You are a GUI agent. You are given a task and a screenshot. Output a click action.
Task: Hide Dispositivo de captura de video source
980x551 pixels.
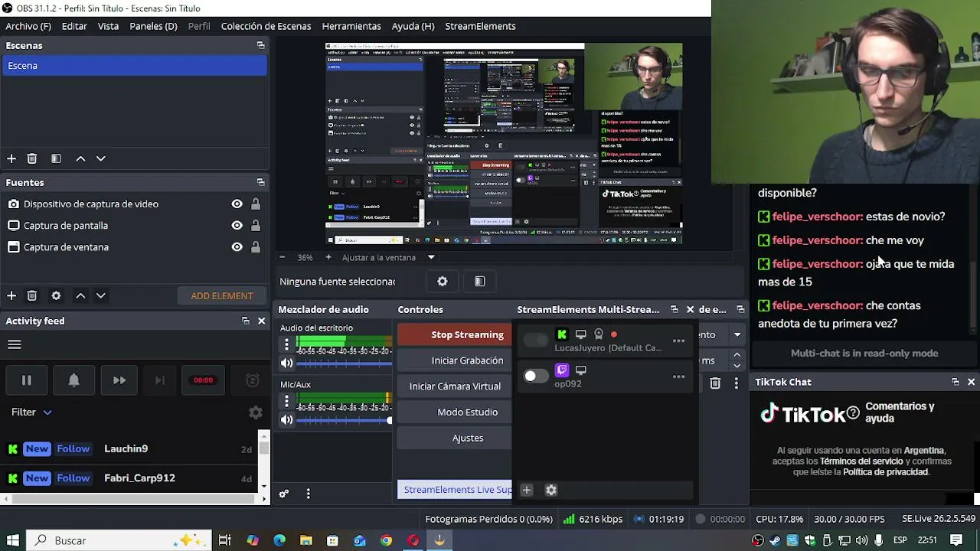coord(237,204)
